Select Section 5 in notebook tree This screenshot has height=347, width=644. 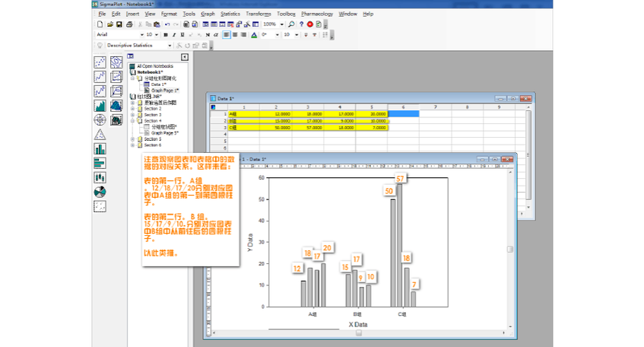point(153,139)
